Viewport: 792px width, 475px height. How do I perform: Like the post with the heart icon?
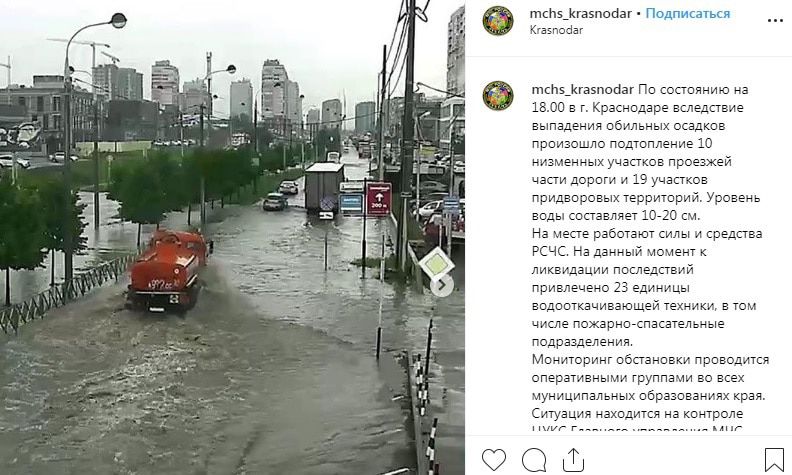[x=493, y=459]
